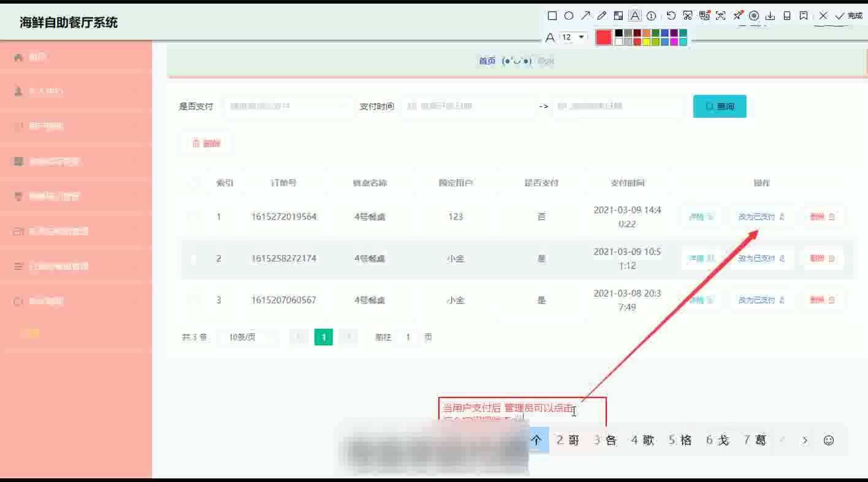This screenshot has width=868, height=482.
Task: Select page 1 in pagination
Action: tap(324, 337)
